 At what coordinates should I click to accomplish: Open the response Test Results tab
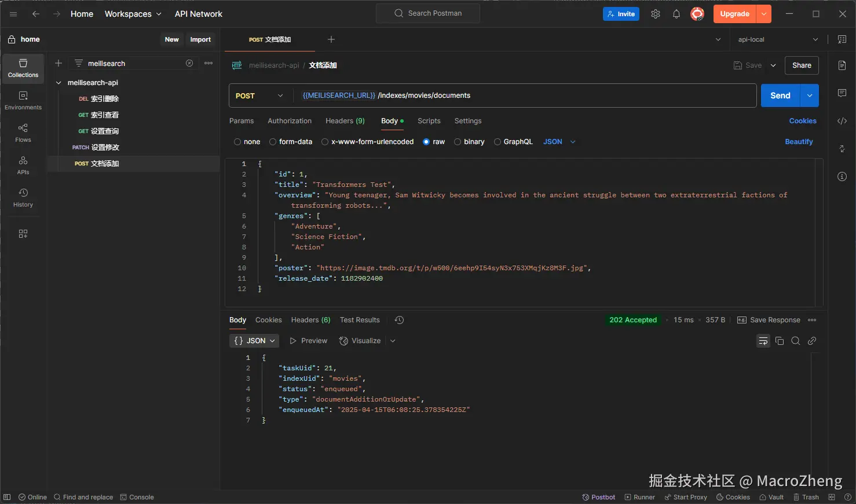(360, 320)
